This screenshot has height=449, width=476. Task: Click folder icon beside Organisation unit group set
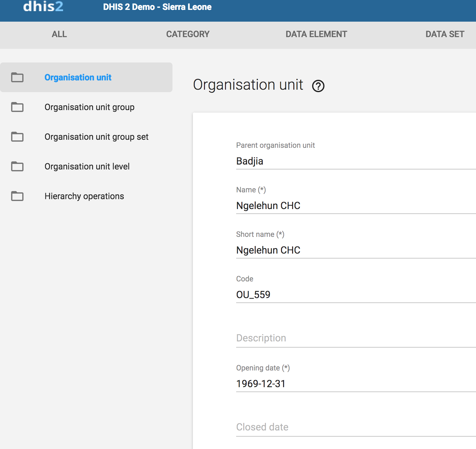pyautogui.click(x=17, y=137)
